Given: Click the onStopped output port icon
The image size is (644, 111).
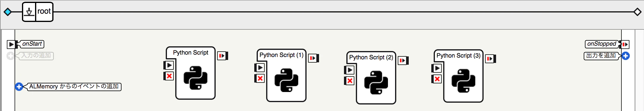Looking at the screenshot, I should coord(625,45).
